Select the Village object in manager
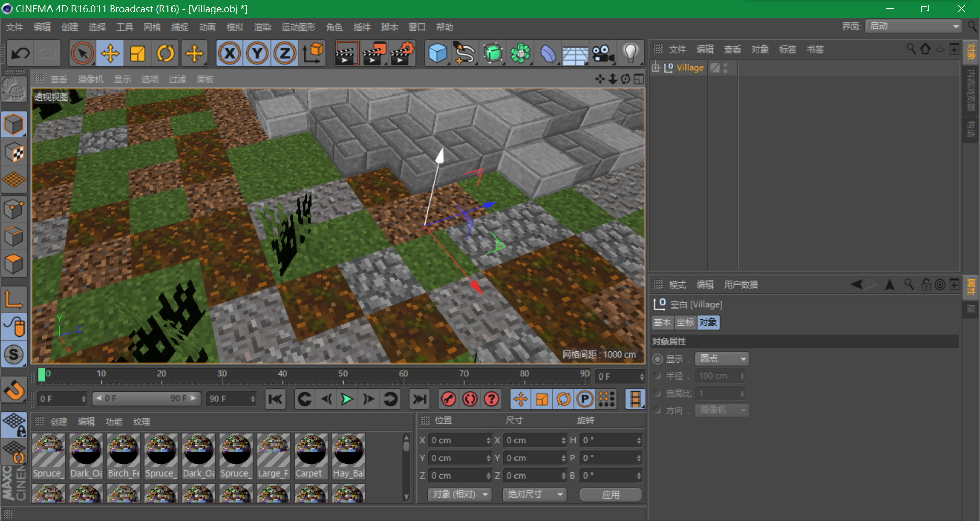 coord(690,67)
